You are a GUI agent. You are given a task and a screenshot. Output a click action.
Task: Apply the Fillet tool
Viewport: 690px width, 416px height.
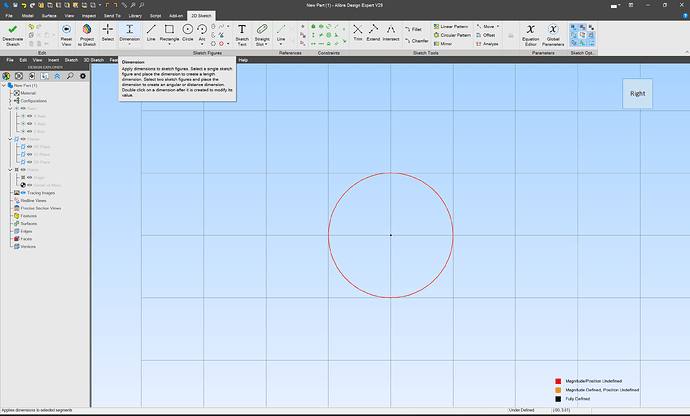click(x=413, y=29)
